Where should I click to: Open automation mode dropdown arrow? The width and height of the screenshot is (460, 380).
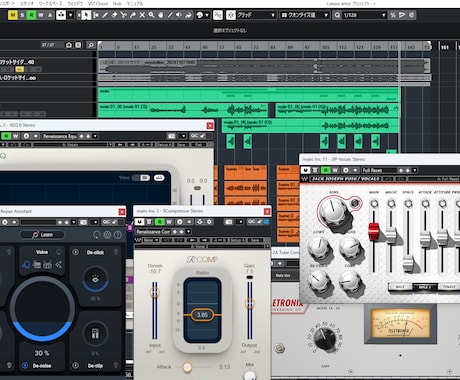[70, 15]
